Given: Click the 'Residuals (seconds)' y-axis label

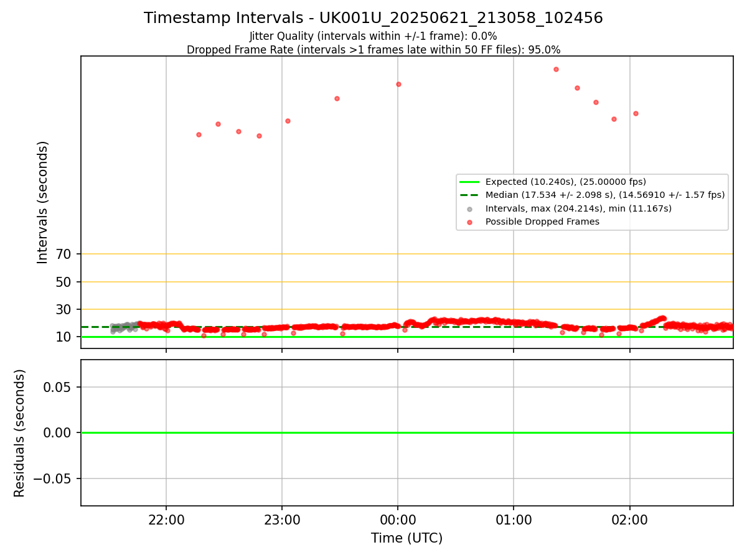Looking at the screenshot, I should point(20,433).
